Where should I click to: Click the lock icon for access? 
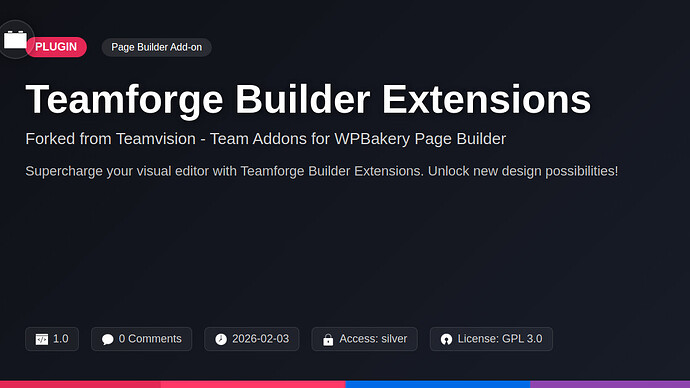coord(328,339)
